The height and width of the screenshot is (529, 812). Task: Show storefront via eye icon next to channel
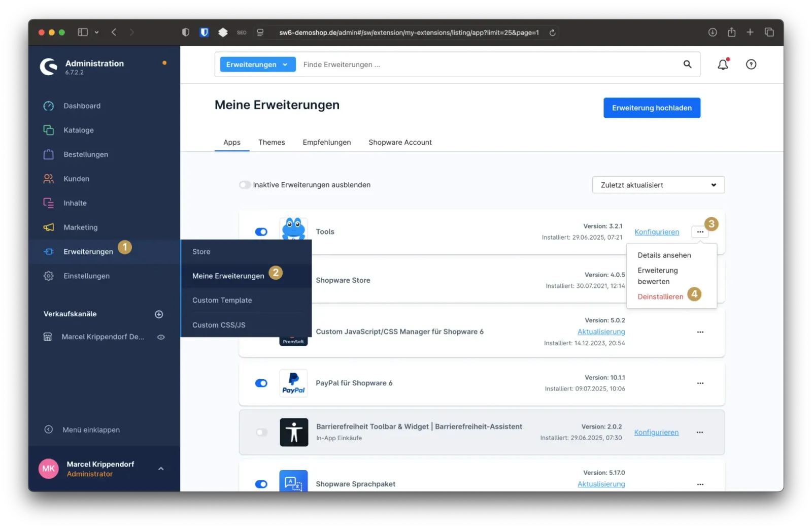click(x=161, y=337)
